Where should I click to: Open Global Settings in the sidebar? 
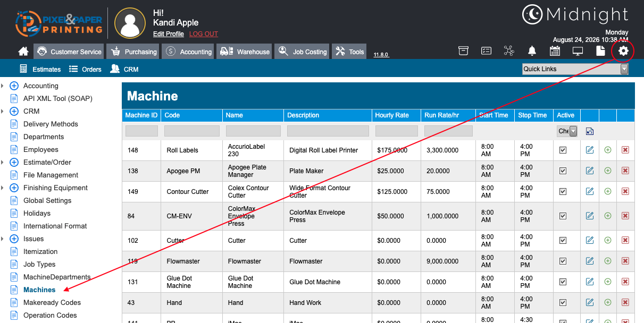click(47, 201)
